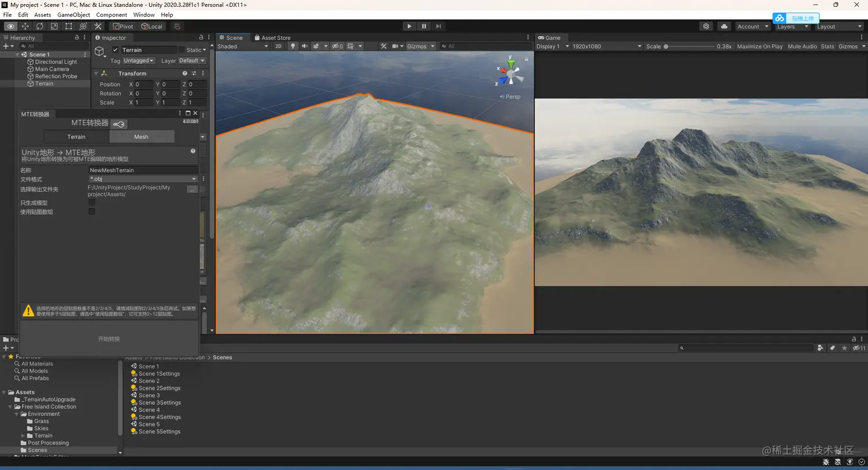Select the Rotate tool
The height and width of the screenshot is (470, 868).
(x=40, y=26)
